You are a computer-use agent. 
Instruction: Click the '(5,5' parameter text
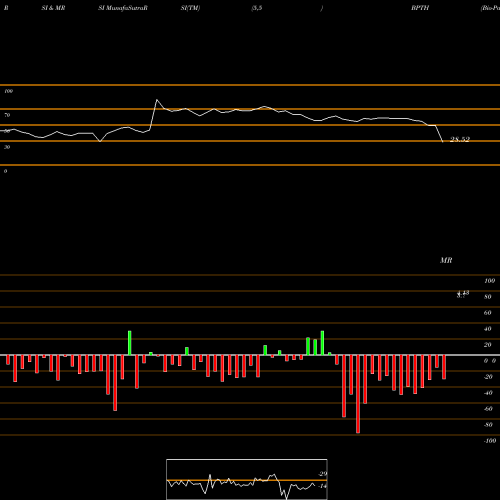pos(257,8)
